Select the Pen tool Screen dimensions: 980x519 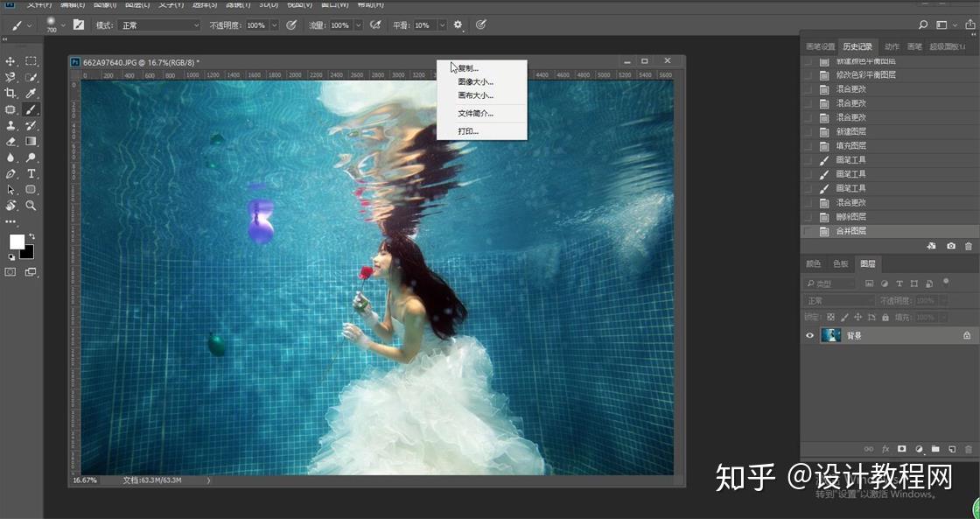pos(10,174)
